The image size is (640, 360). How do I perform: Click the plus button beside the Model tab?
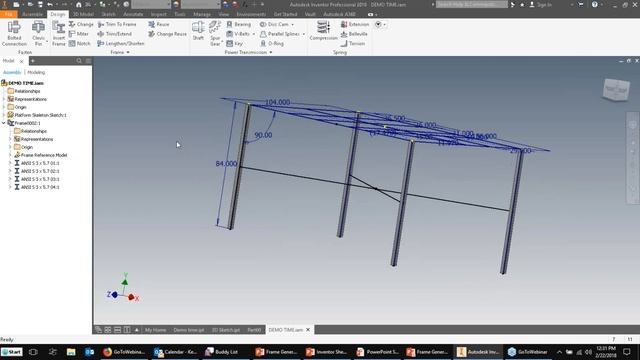[32, 61]
